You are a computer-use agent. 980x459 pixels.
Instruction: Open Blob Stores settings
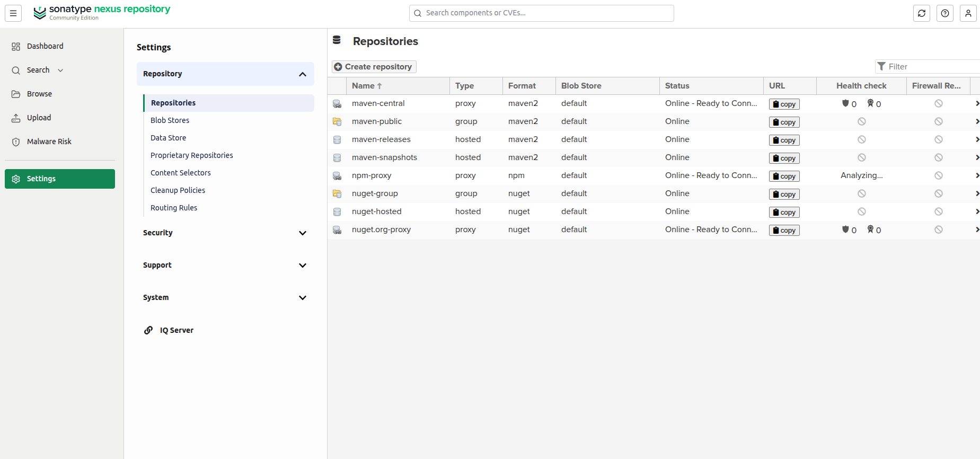click(170, 120)
